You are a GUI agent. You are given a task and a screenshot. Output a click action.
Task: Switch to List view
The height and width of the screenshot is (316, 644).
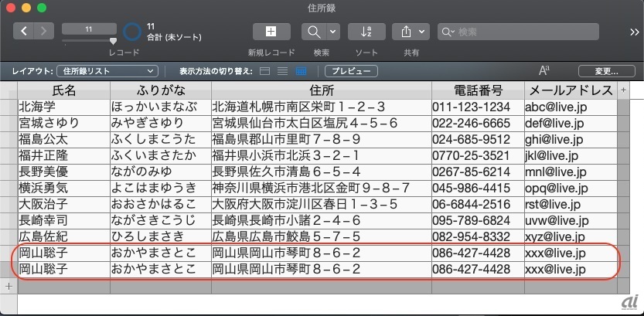tap(283, 71)
